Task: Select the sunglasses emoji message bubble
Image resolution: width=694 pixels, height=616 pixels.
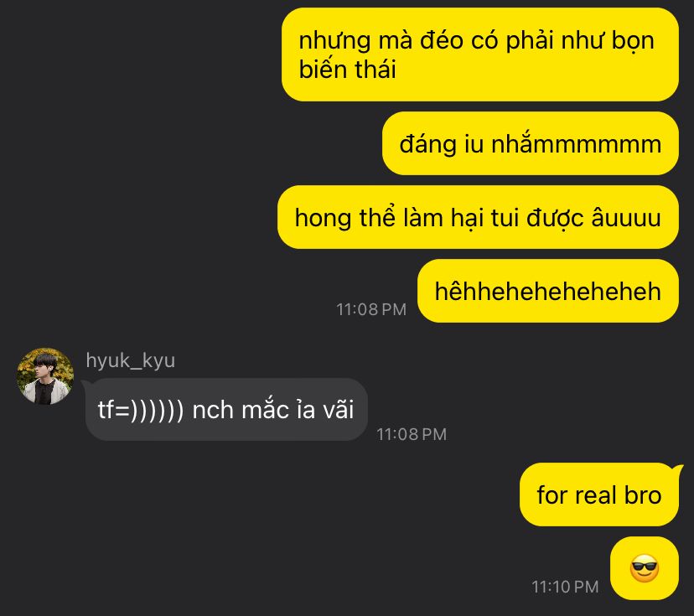Action: click(644, 568)
